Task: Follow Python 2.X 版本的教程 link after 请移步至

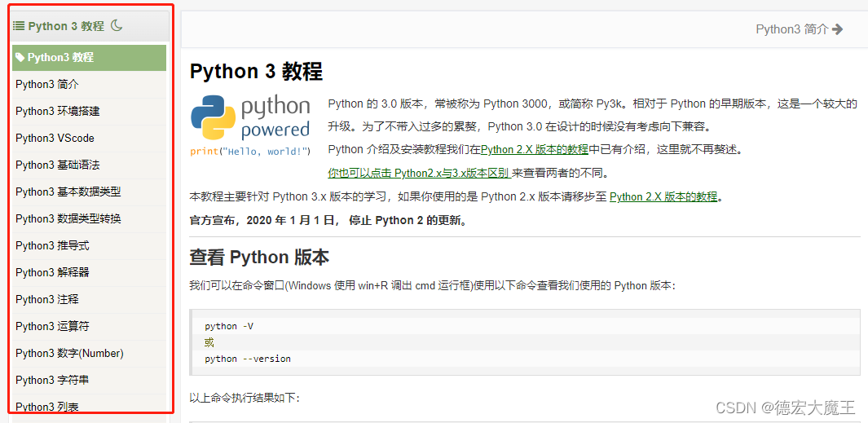Action: pos(663,197)
